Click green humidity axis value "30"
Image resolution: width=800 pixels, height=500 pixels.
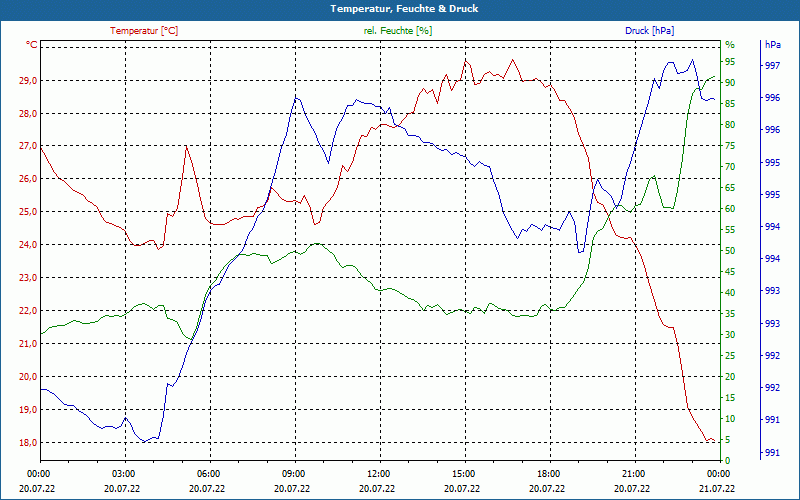click(730, 335)
